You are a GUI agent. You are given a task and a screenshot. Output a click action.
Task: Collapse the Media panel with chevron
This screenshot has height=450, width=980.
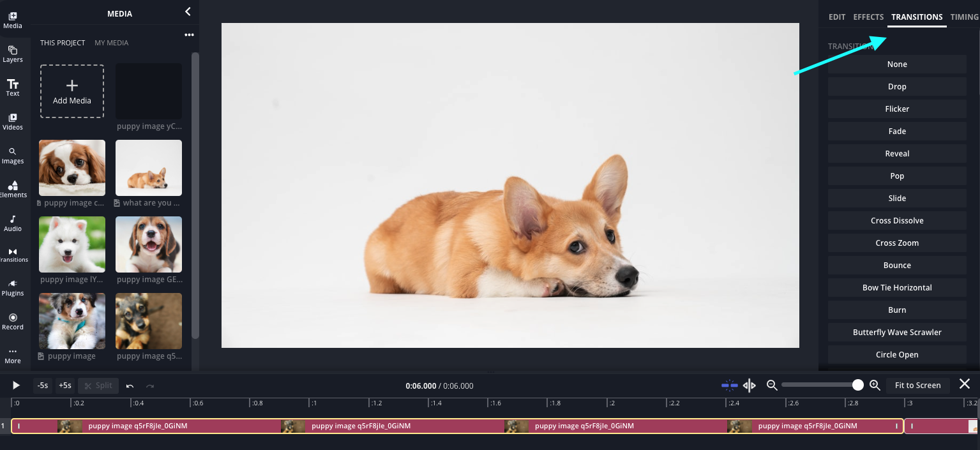tap(188, 11)
